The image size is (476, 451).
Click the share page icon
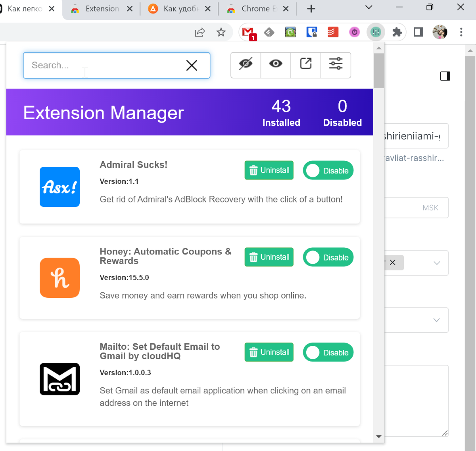[x=200, y=32]
